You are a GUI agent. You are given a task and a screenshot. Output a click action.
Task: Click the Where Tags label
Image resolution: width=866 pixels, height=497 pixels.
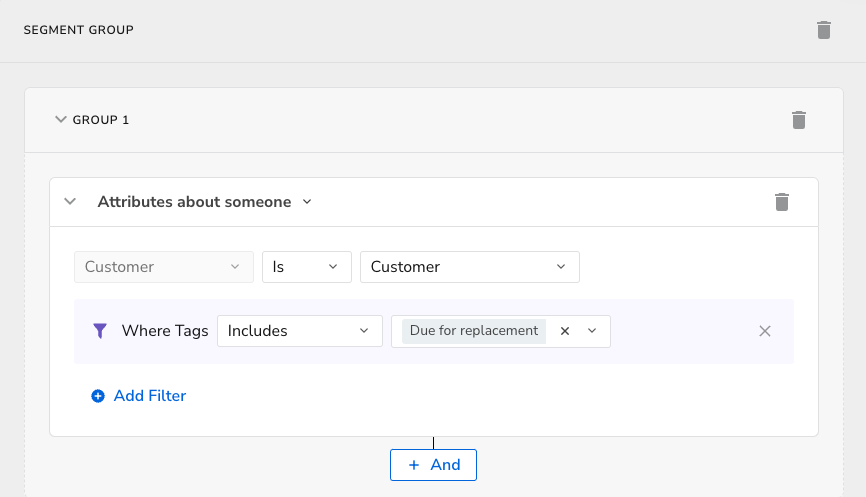[x=165, y=331]
